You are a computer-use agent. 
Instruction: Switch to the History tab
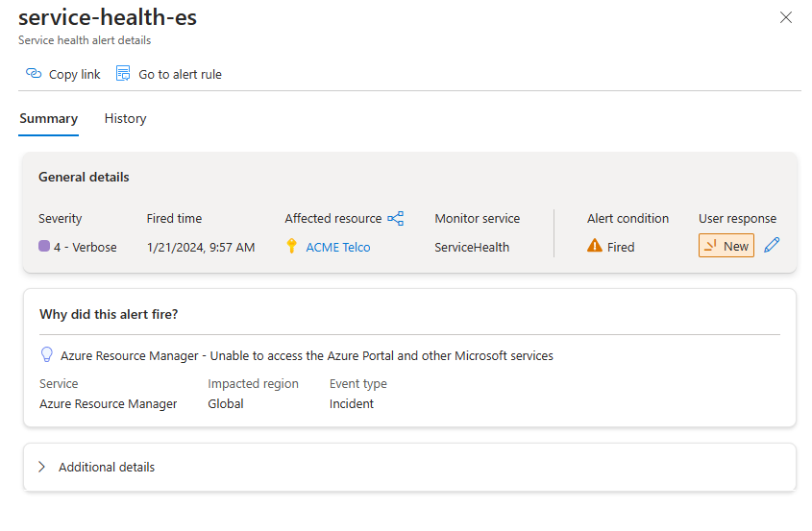(125, 119)
